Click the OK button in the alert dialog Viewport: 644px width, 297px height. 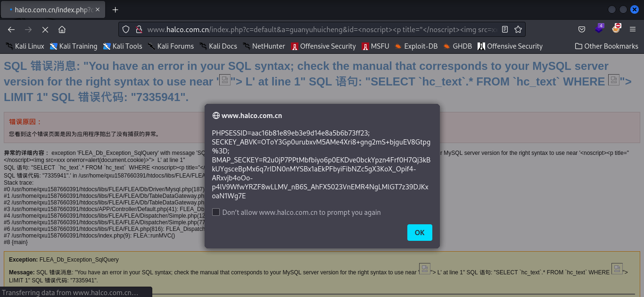(x=420, y=232)
